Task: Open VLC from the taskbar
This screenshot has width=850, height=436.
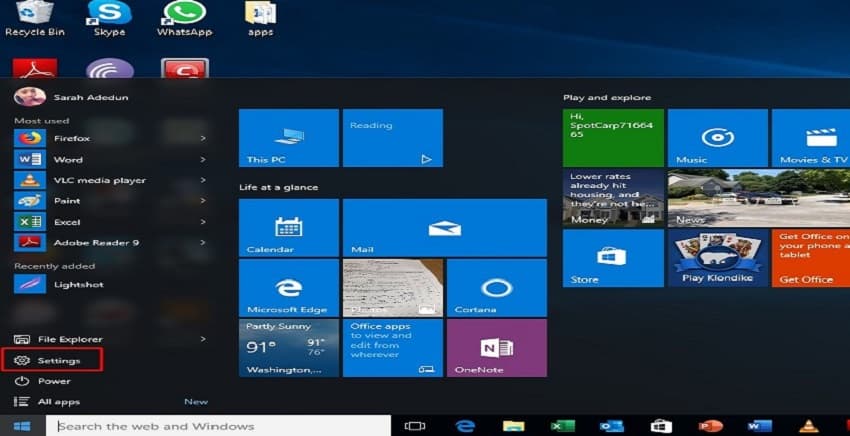Action: [809, 426]
